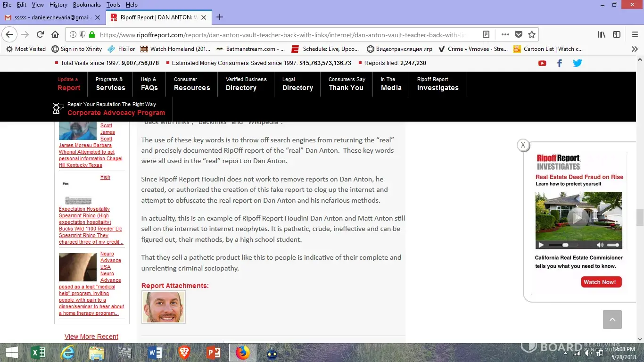Open the File menu
The width and height of the screenshot is (644, 362).
tap(7, 5)
